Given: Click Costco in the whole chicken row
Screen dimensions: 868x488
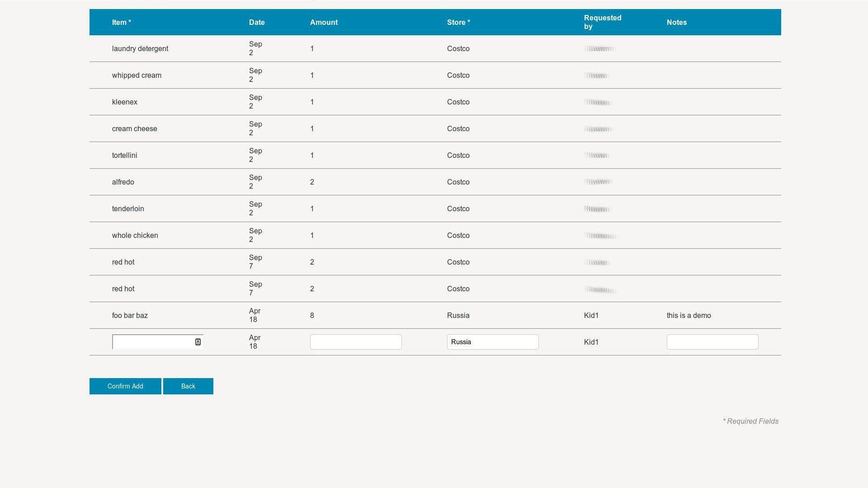Looking at the screenshot, I should (458, 235).
